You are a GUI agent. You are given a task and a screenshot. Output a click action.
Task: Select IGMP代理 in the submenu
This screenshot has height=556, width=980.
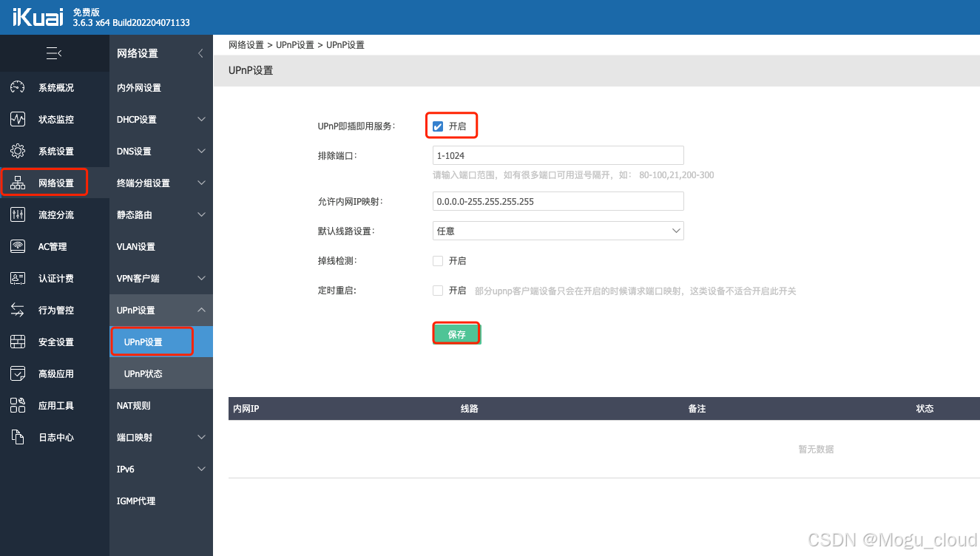click(161, 501)
